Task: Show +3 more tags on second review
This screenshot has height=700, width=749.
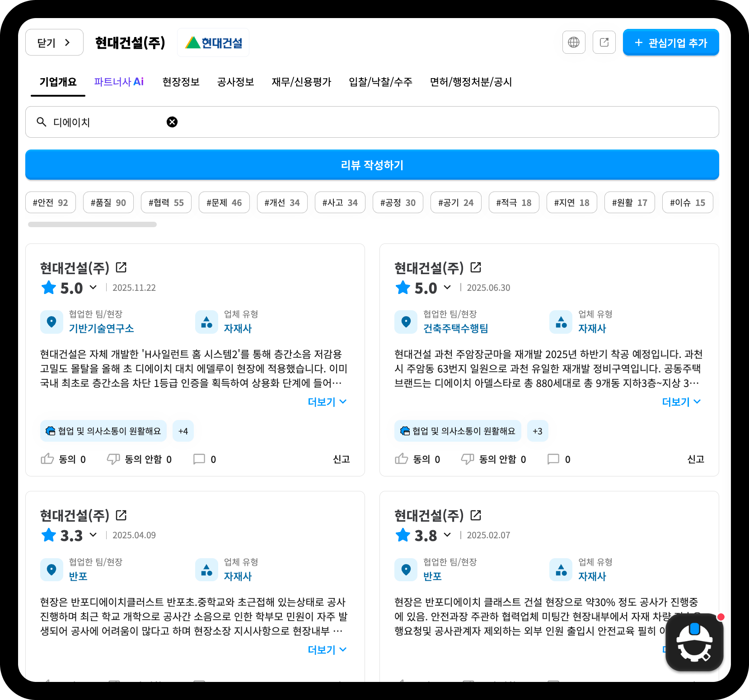Action: click(538, 431)
